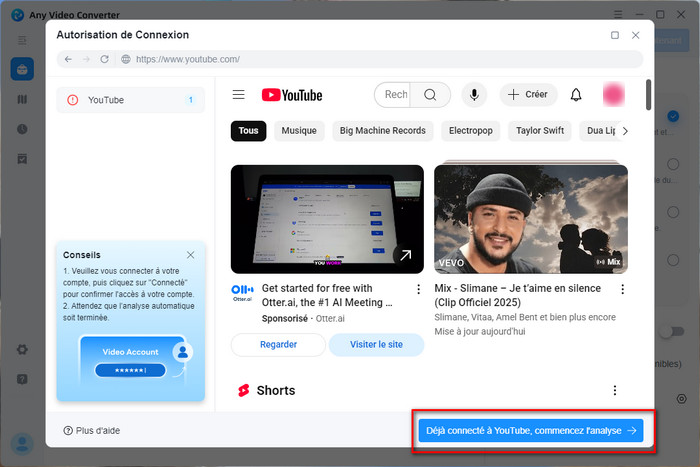
Task: Activate YouTube voice search microphone
Action: click(x=473, y=95)
